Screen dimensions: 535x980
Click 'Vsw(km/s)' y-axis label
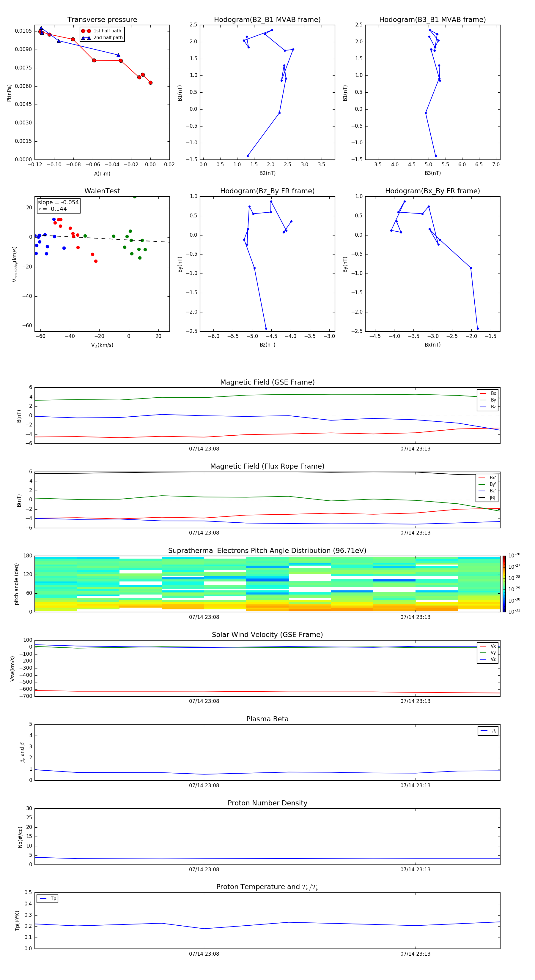tap(12, 668)
